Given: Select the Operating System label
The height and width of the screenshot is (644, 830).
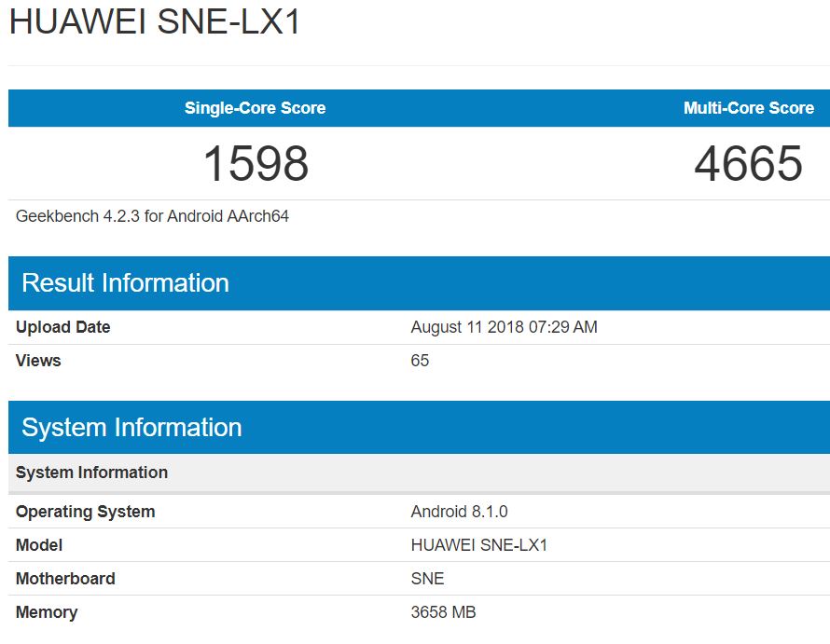Looking at the screenshot, I should pos(85,512).
